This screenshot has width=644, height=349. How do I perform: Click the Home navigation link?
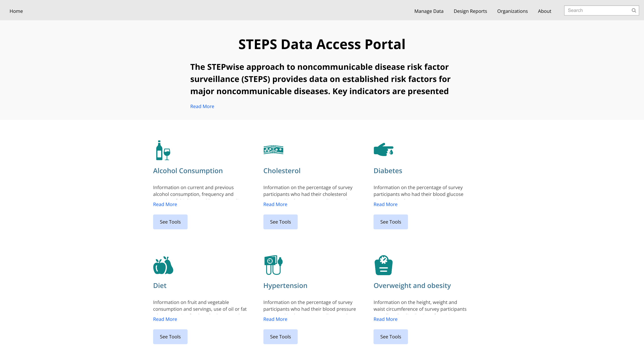[17, 11]
